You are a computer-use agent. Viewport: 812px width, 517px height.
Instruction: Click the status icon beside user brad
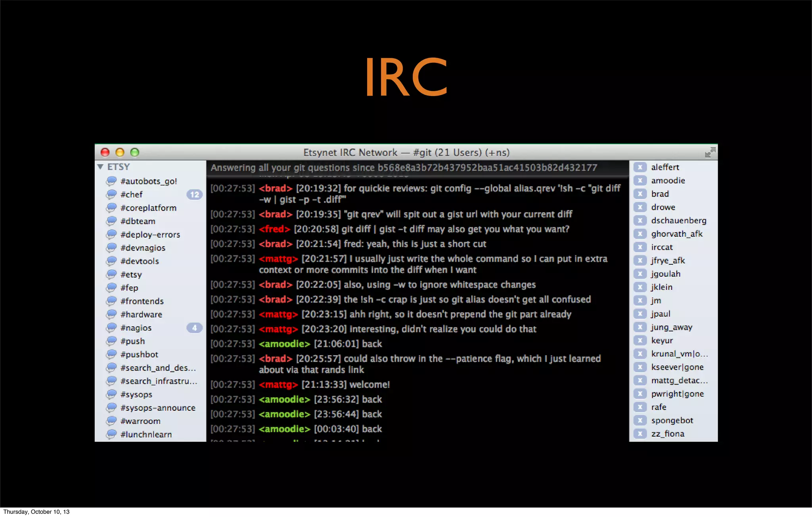click(640, 194)
